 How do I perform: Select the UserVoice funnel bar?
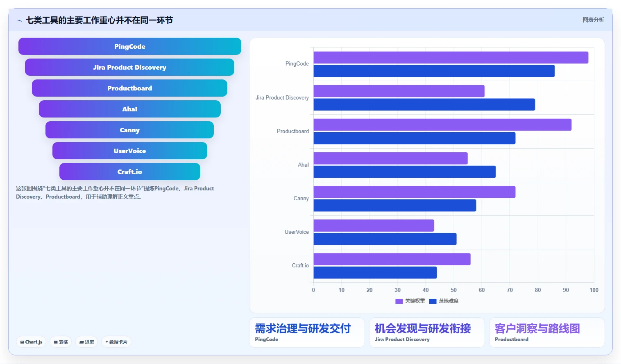pyautogui.click(x=130, y=151)
